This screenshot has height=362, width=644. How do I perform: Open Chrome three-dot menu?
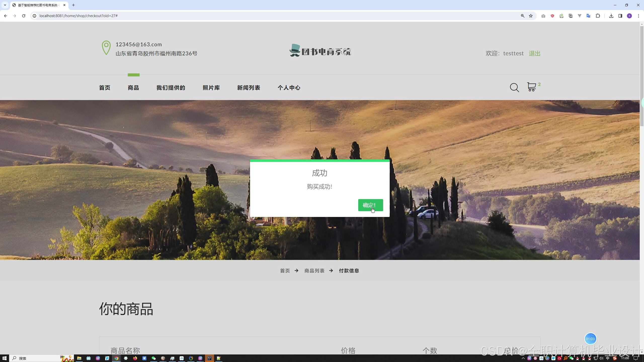638,16
